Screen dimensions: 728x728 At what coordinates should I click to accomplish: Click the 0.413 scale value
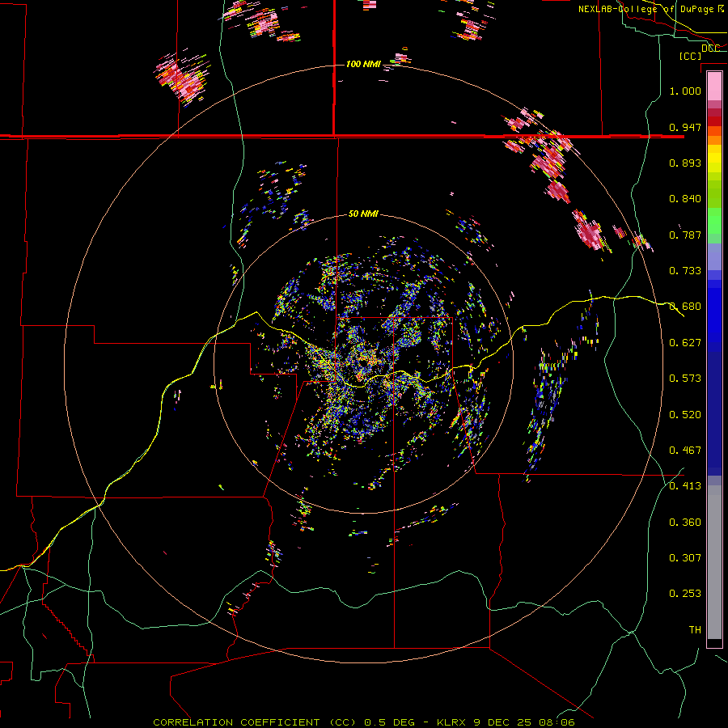[685, 486]
